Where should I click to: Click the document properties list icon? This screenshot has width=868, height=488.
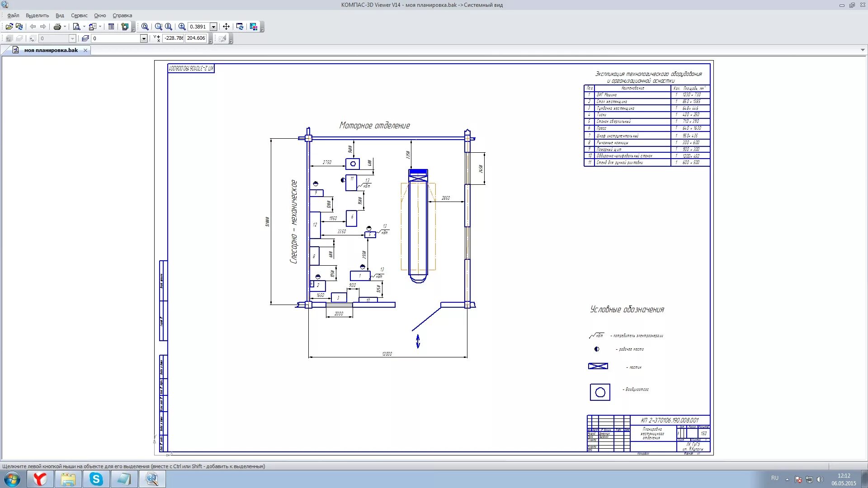111,27
